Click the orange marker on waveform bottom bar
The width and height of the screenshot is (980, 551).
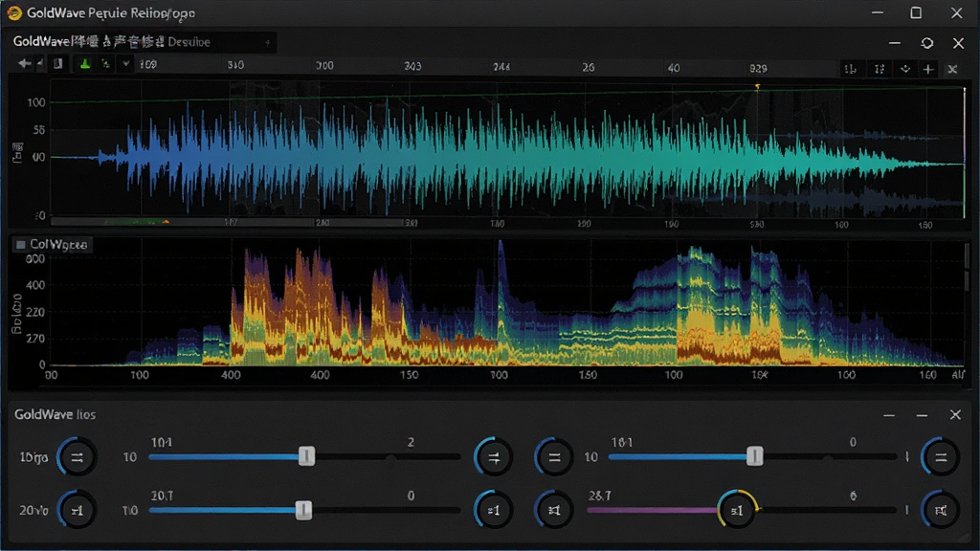pos(166,221)
